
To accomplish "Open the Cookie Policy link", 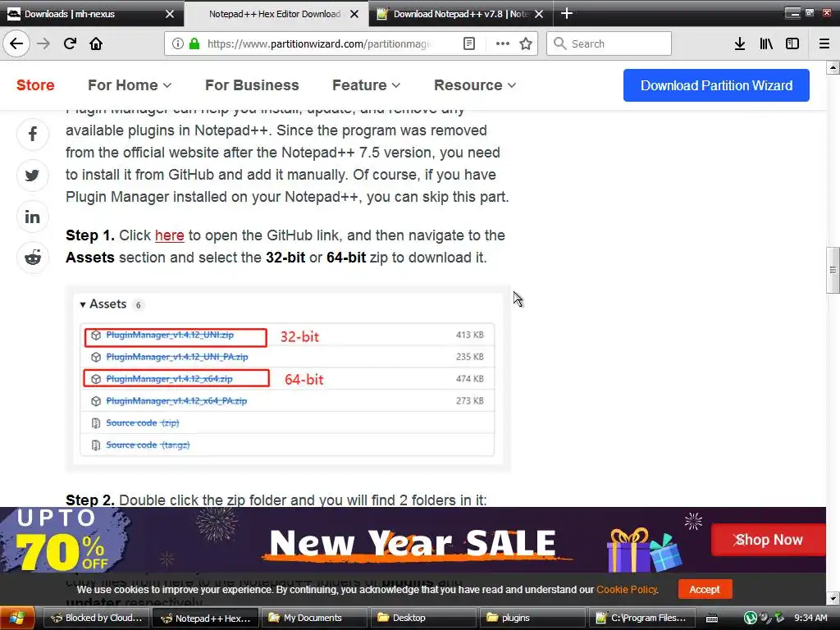I will [x=626, y=589].
